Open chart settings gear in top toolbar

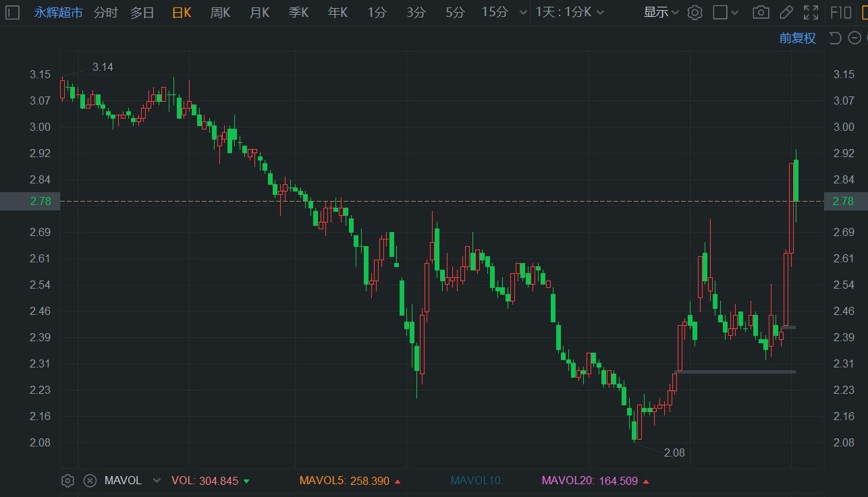[695, 12]
